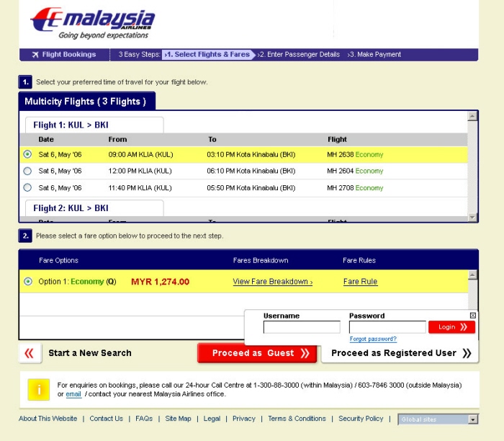Click the Login button
The width and height of the screenshot is (504, 441).
(451, 327)
